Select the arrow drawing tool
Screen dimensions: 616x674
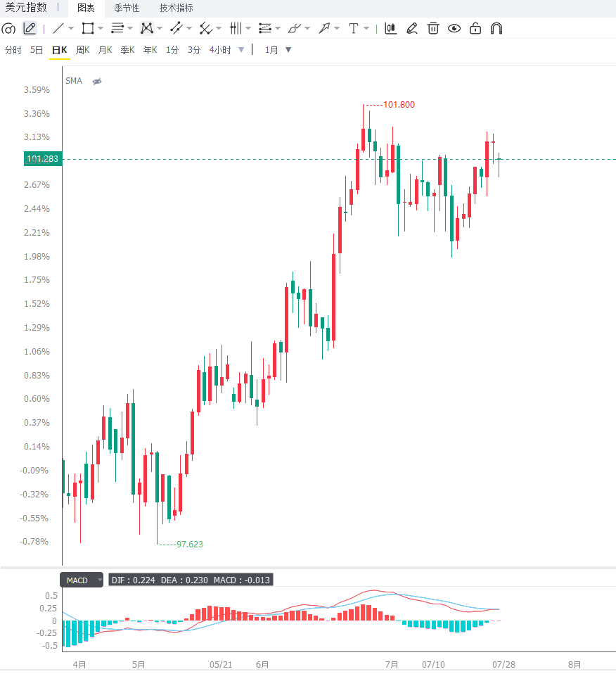pos(324,29)
